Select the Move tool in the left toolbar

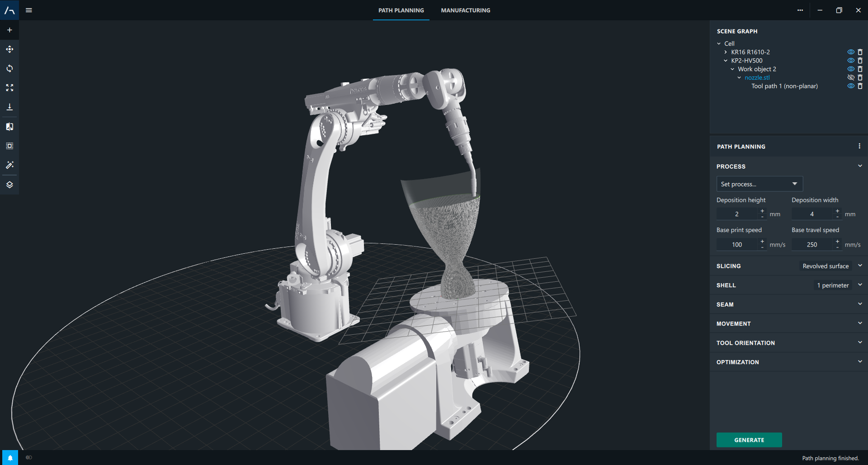9,49
